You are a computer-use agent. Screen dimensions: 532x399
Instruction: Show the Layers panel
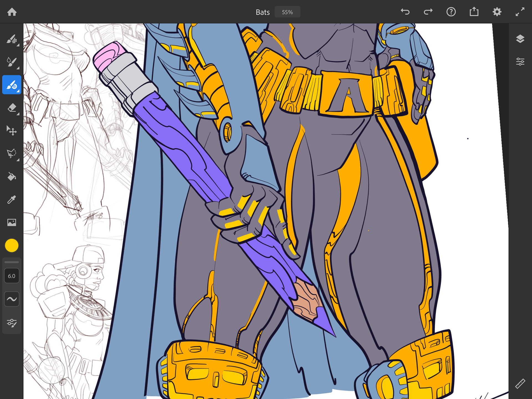[520, 39]
